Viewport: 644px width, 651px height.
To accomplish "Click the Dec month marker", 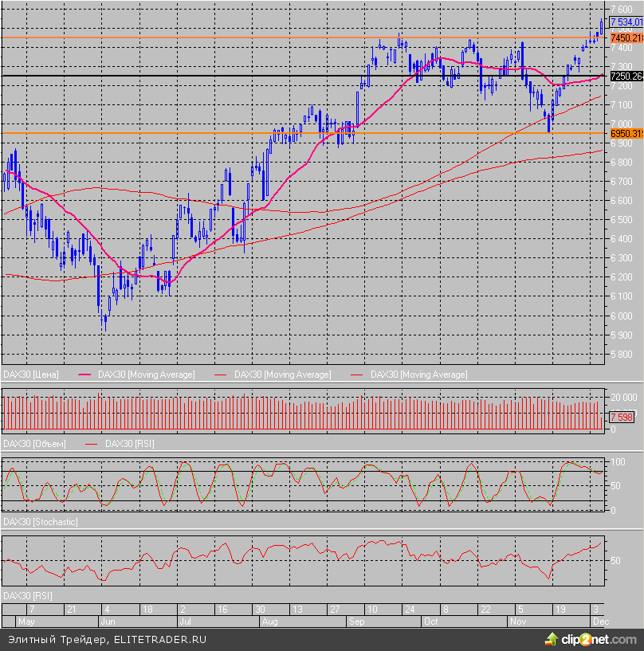I will point(599,620).
